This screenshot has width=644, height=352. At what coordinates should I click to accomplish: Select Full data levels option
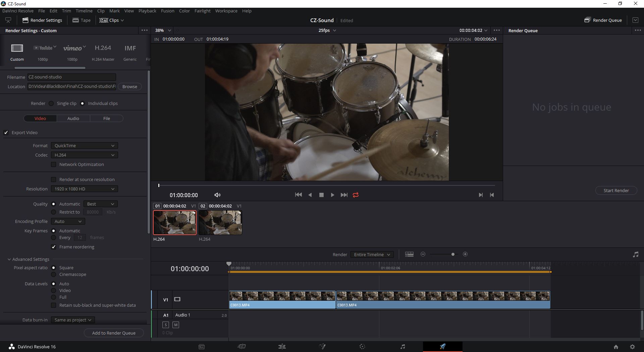click(53, 297)
